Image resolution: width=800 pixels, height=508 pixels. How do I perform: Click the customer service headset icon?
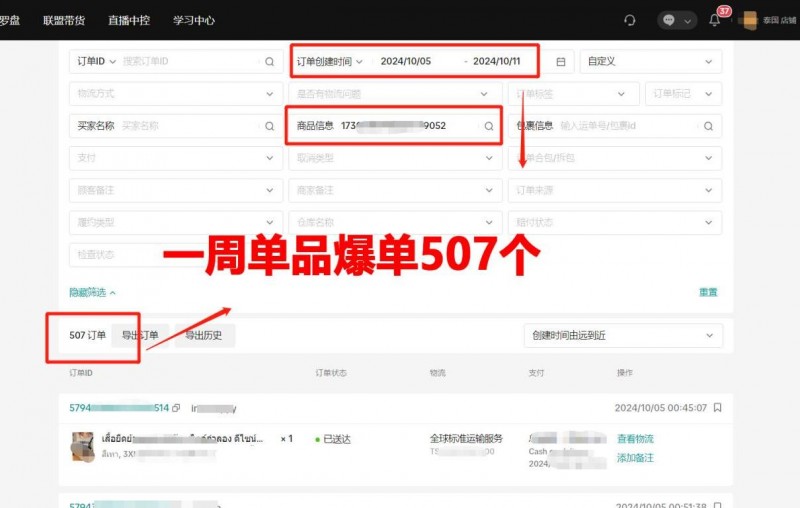[x=629, y=20]
